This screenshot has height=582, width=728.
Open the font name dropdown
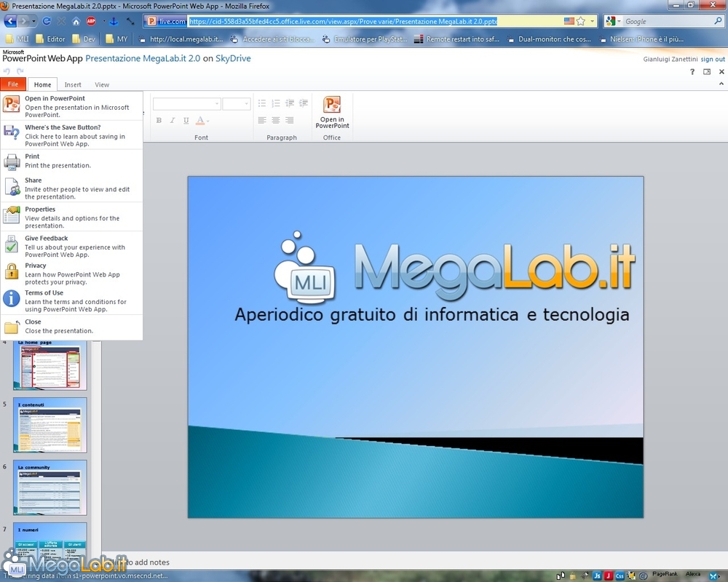point(217,103)
